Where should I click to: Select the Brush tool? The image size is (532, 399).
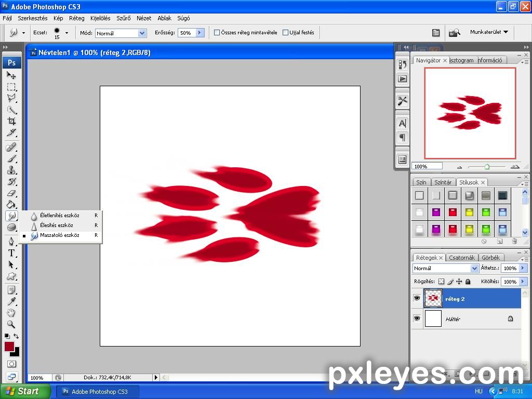pyautogui.click(x=11, y=158)
